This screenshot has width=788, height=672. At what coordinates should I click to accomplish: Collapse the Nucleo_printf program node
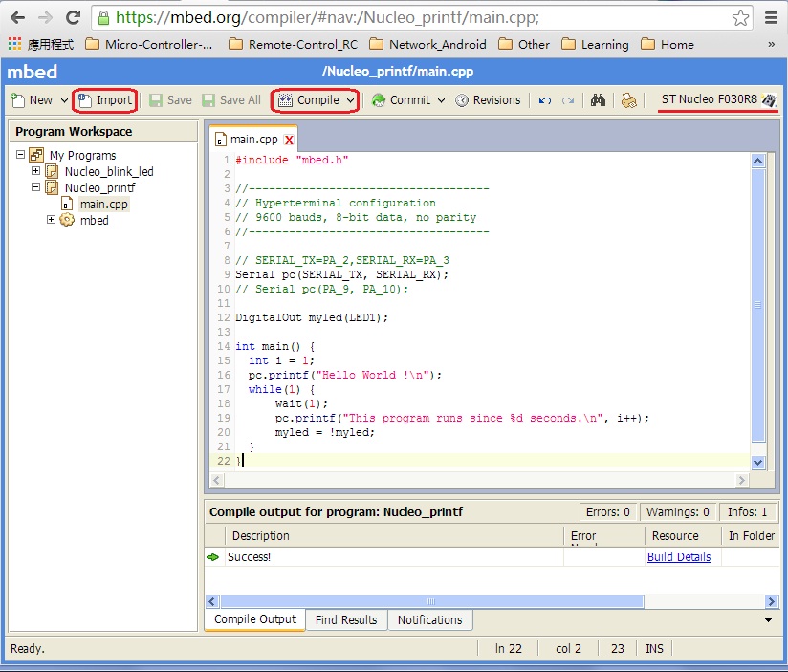pos(35,186)
